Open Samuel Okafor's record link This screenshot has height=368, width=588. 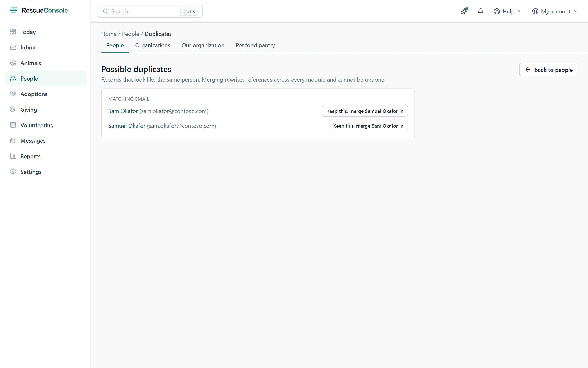[x=127, y=126]
